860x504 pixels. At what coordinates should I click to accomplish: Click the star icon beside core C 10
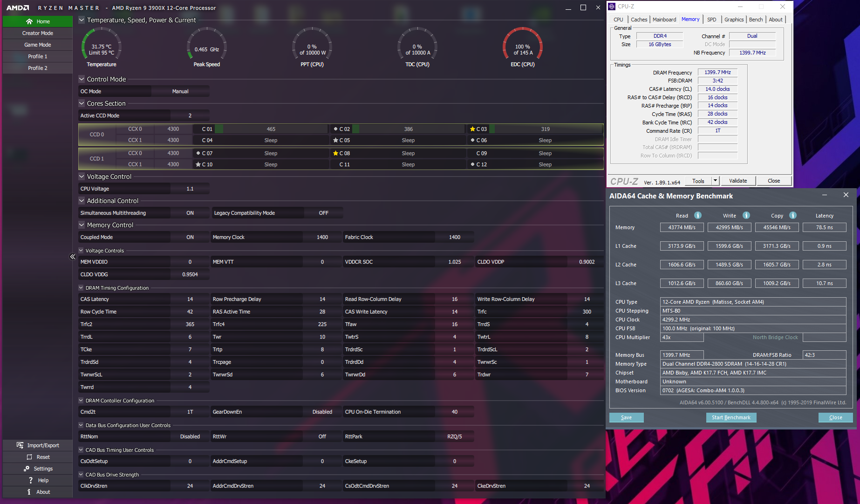pos(198,164)
